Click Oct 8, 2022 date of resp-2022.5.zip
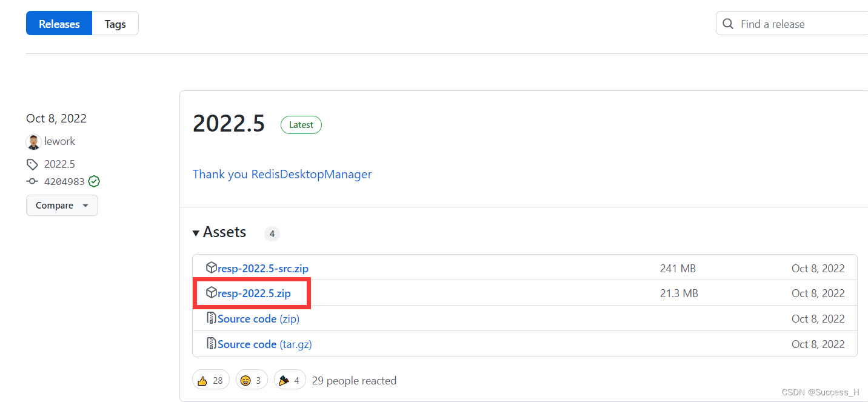Viewport: 868px width, 402px height. 818,293
